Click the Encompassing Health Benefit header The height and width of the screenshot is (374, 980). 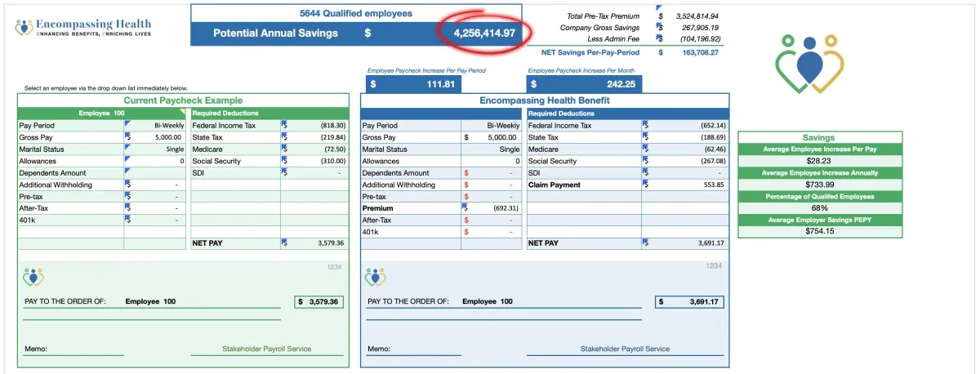coord(545,100)
